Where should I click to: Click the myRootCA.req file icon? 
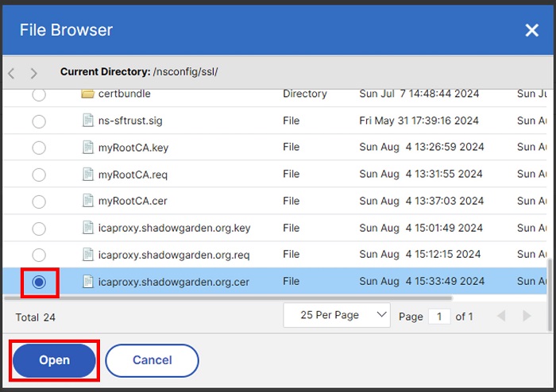(88, 174)
